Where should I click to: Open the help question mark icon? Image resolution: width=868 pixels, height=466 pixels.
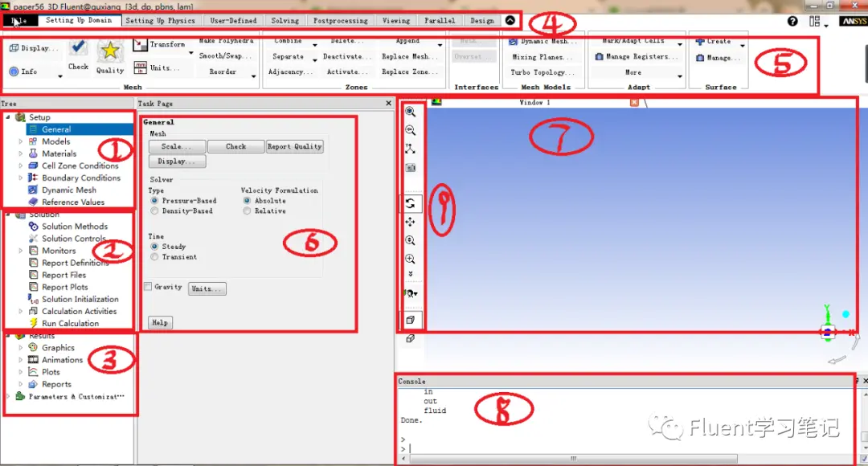tap(792, 21)
